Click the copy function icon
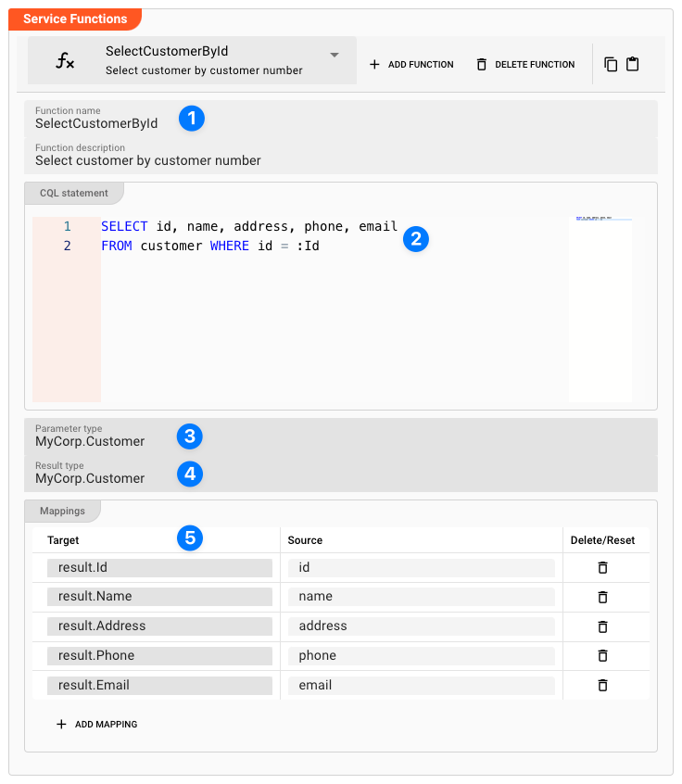682x784 pixels. click(611, 65)
